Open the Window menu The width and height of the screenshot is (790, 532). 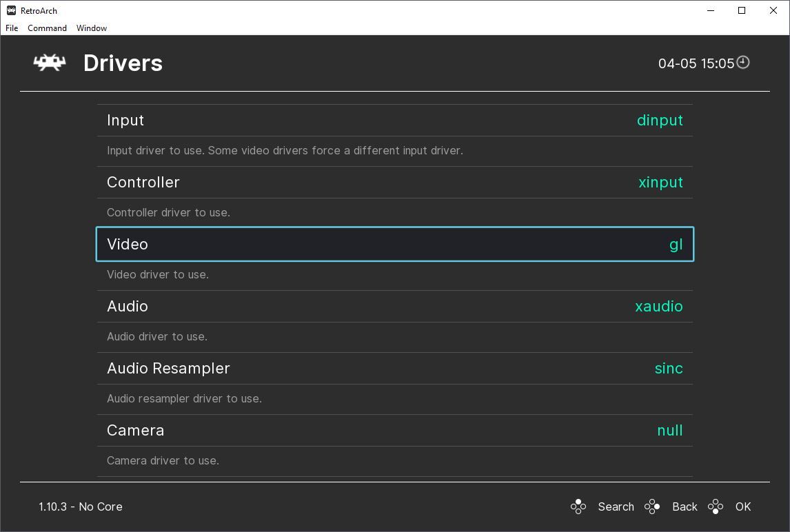[x=92, y=28]
